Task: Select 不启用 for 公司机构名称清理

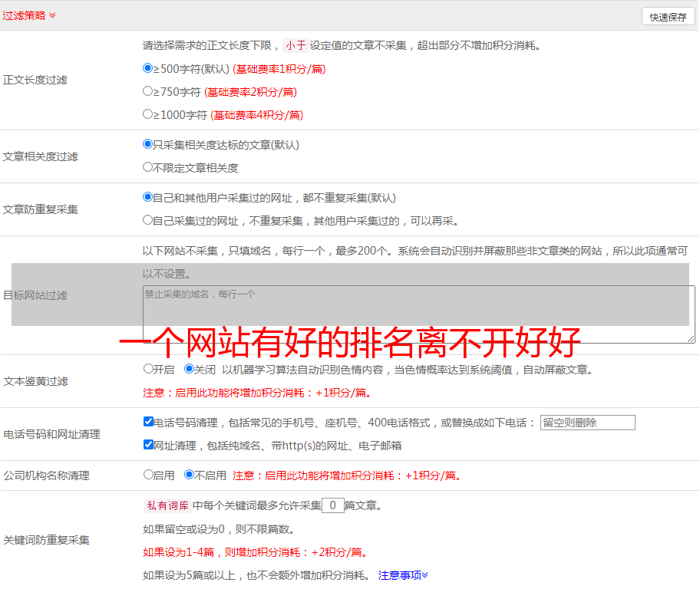Action: click(190, 475)
